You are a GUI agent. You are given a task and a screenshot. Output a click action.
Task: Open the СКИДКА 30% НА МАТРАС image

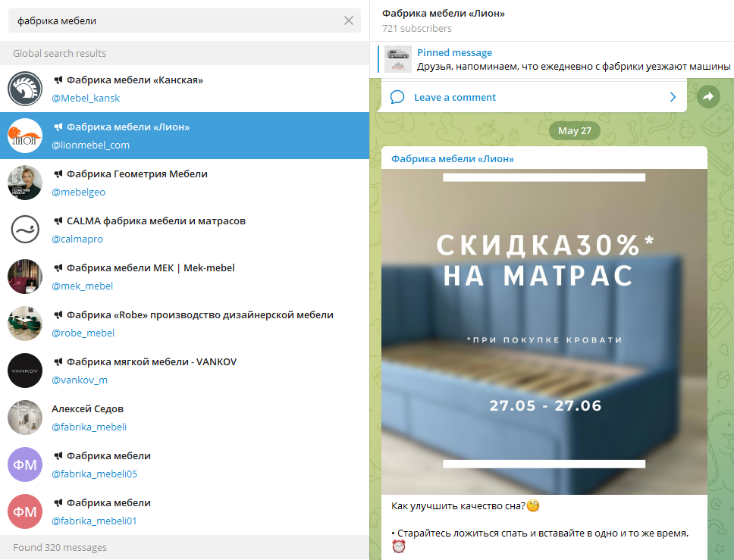pyautogui.click(x=544, y=332)
